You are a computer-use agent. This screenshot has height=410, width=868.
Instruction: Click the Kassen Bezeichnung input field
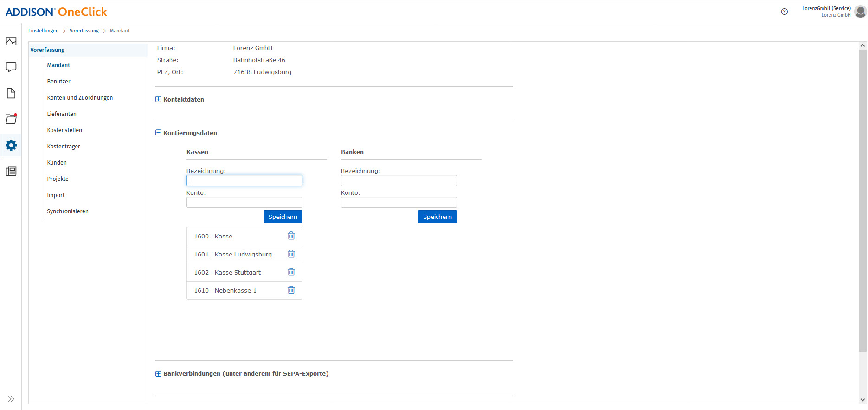tap(244, 180)
